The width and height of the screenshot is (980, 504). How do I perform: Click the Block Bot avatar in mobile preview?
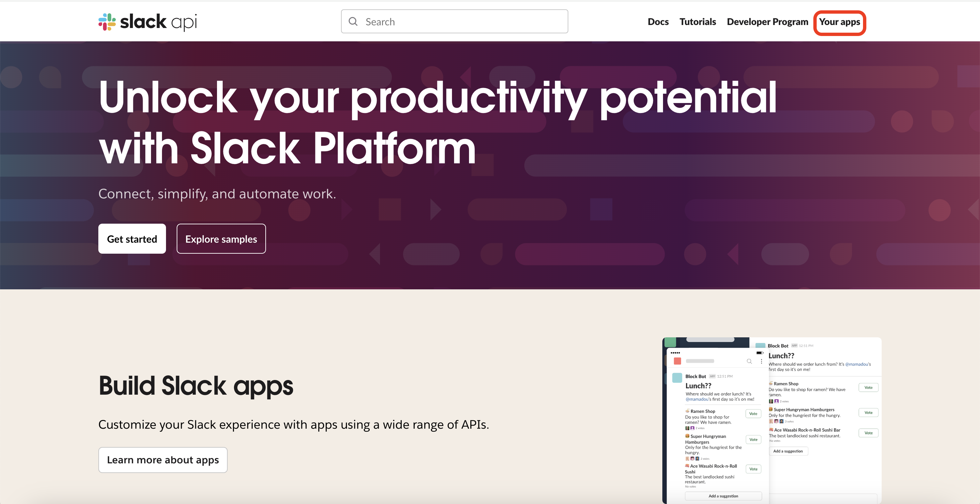pyautogui.click(x=677, y=378)
